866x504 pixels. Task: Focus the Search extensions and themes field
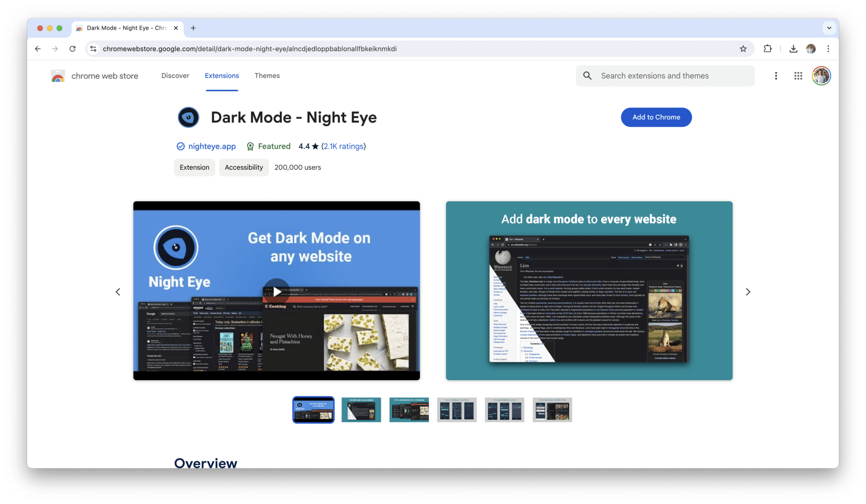(x=665, y=76)
